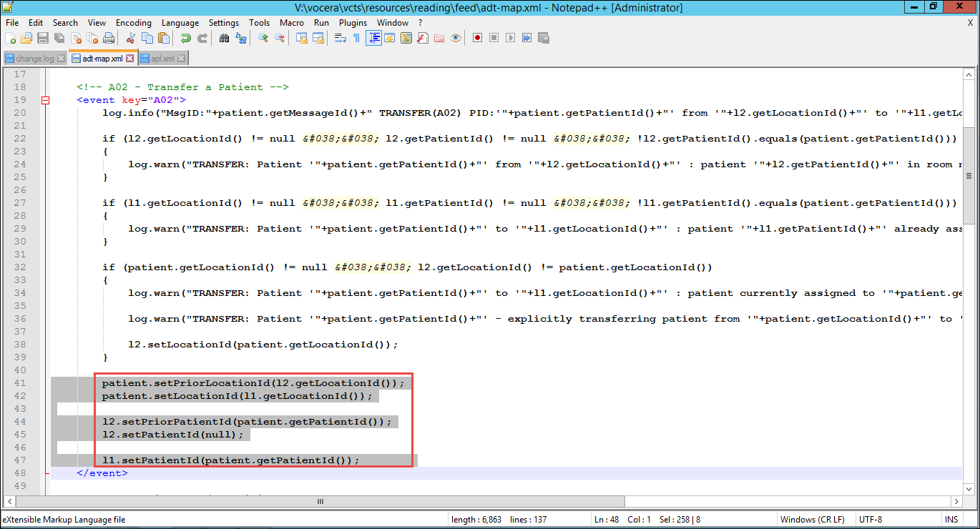Open the View menu
This screenshot has width=980, height=529.
[x=97, y=23]
